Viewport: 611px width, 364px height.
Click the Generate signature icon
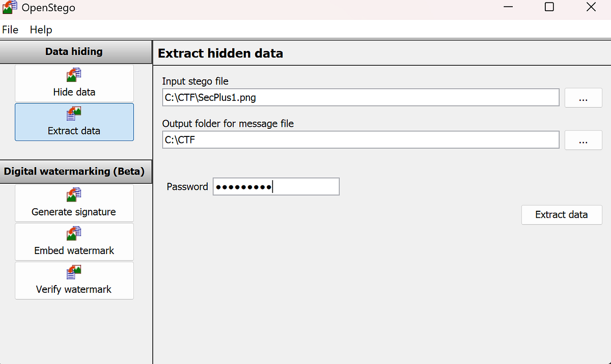(x=74, y=195)
